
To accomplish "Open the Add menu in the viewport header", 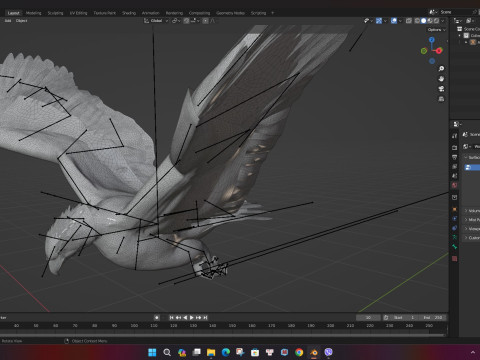I will (8, 21).
